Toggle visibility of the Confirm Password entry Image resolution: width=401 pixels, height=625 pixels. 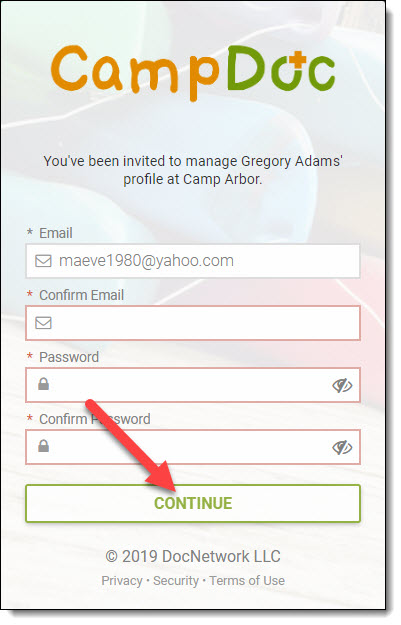[x=342, y=447]
